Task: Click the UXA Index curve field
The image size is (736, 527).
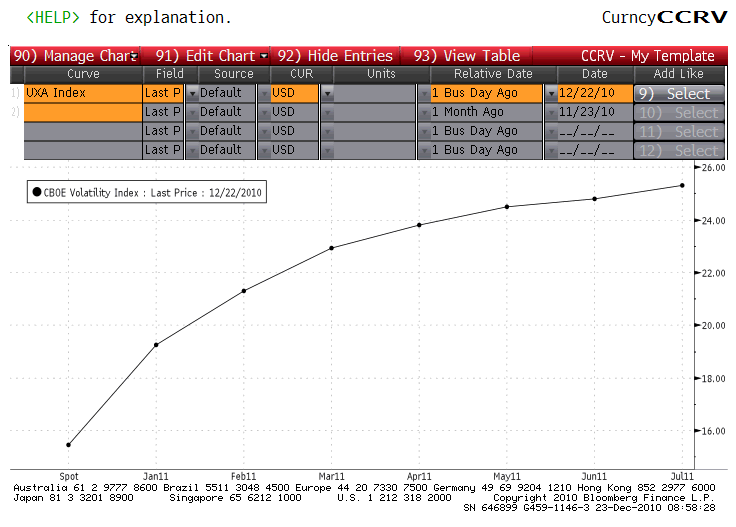Action: click(x=83, y=93)
